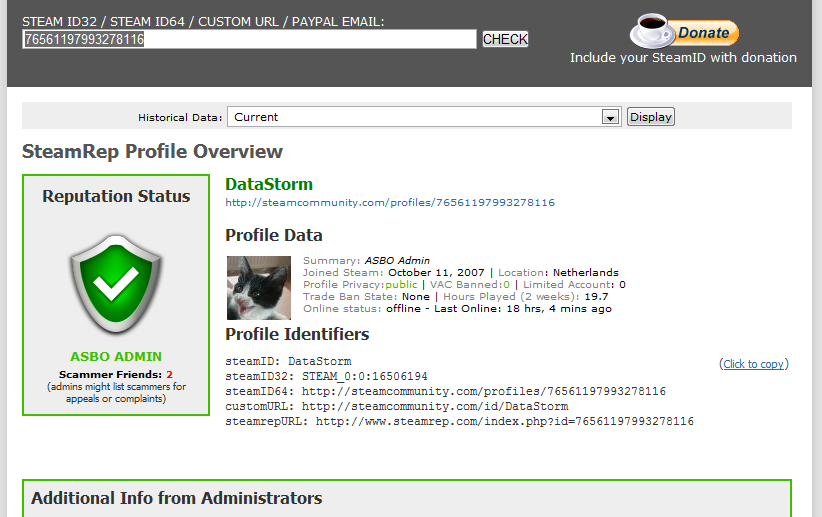This screenshot has width=822, height=517.
Task: Select the steamID64 profile URL line
Action: [x=445, y=391]
